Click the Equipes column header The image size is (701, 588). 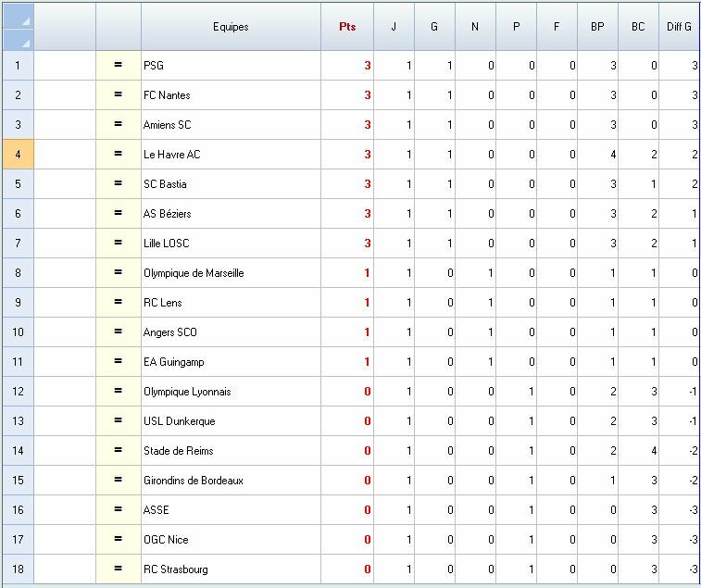coord(231,27)
